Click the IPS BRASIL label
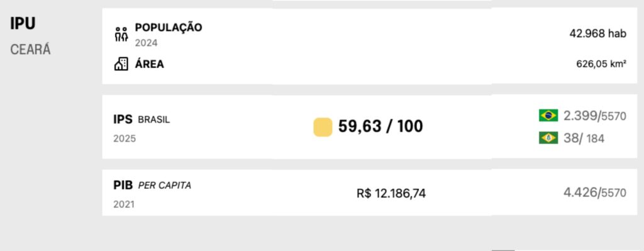Image resolution: width=644 pixels, height=251 pixels. [x=142, y=120]
